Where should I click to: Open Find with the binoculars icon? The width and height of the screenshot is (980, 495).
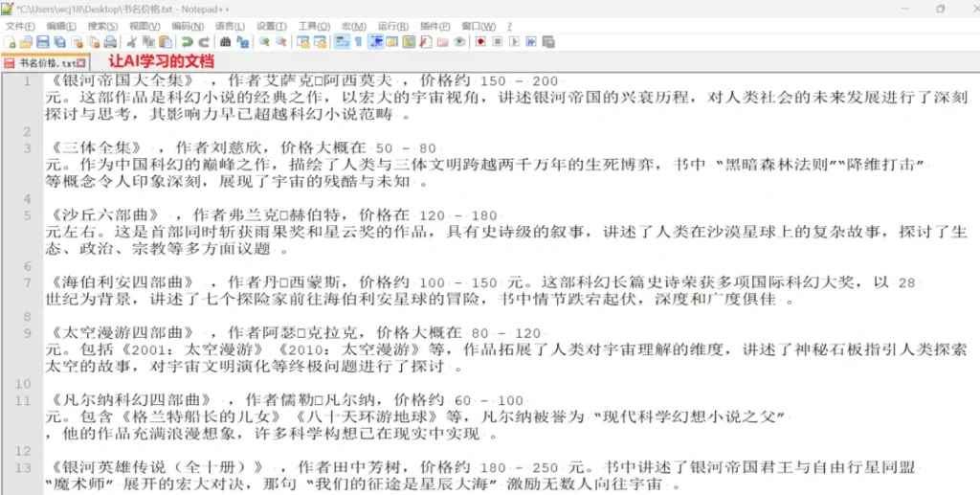(x=225, y=42)
